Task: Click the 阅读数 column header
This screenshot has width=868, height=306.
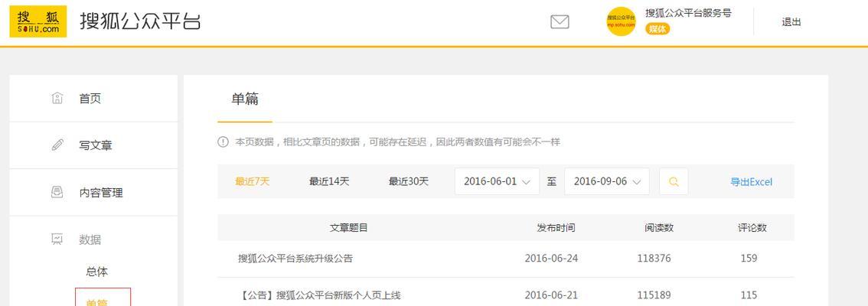Action: 659,227
